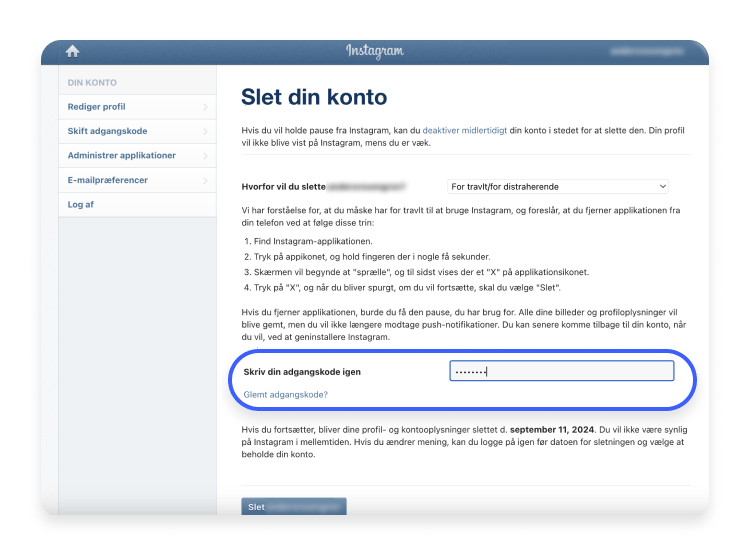Go to the Instagram home icon
The image size is (750, 558).
coord(72,51)
